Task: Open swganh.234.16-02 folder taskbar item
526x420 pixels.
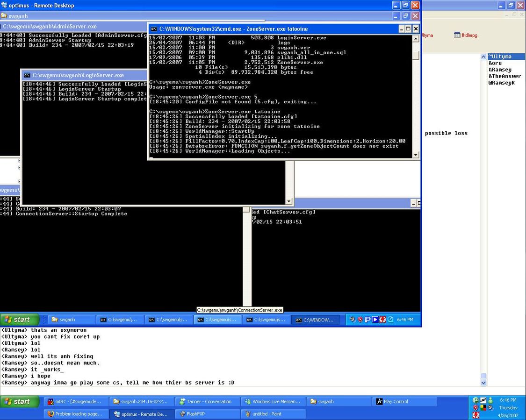Action: point(141,402)
